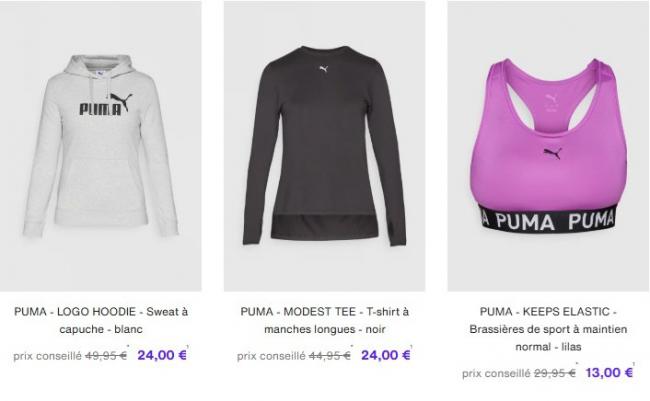
Task: Select the sports bra's 13,00 € price
Action: click(x=609, y=372)
